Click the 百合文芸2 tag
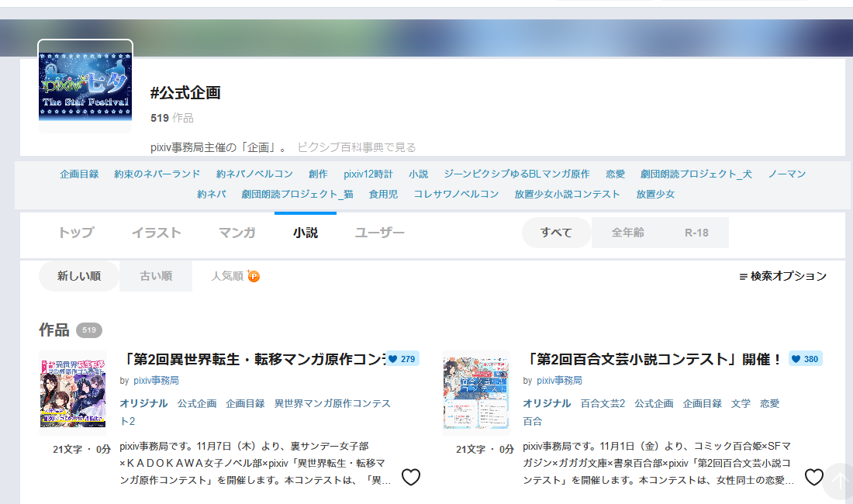853x504 pixels. click(603, 403)
